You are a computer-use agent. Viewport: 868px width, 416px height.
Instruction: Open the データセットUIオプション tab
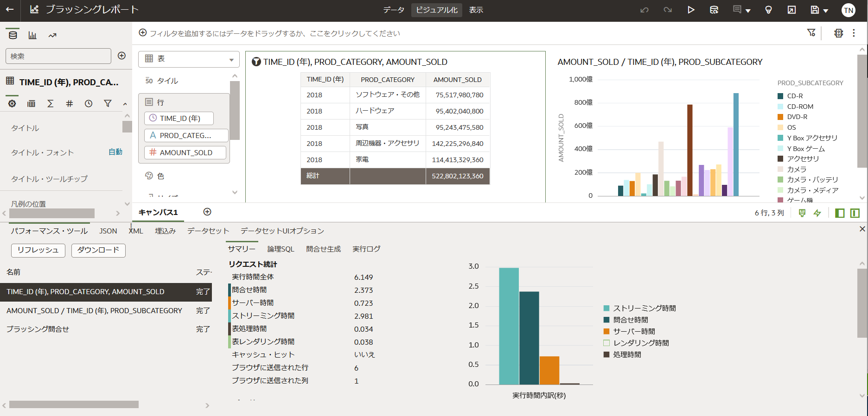pos(282,231)
